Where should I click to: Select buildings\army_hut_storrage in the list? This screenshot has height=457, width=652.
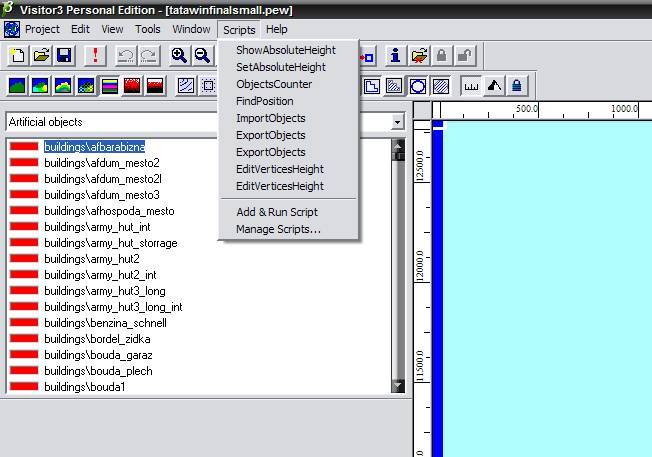[x=111, y=243]
